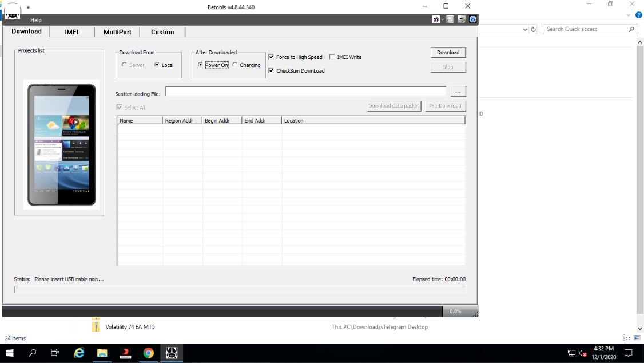The height and width of the screenshot is (363, 644).
Task: Click the refresh icon beside the address bar
Action: pyautogui.click(x=534, y=29)
